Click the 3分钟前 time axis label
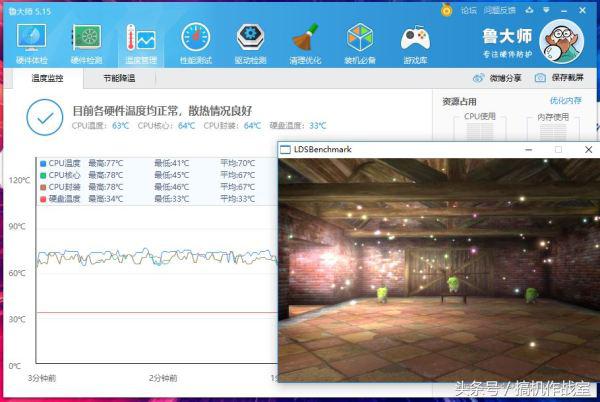 (42, 378)
